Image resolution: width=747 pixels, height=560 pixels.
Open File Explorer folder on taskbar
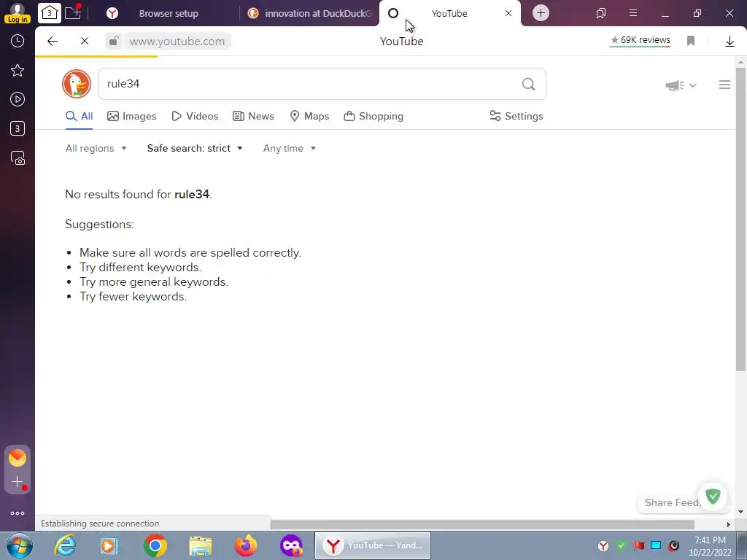[201, 545]
